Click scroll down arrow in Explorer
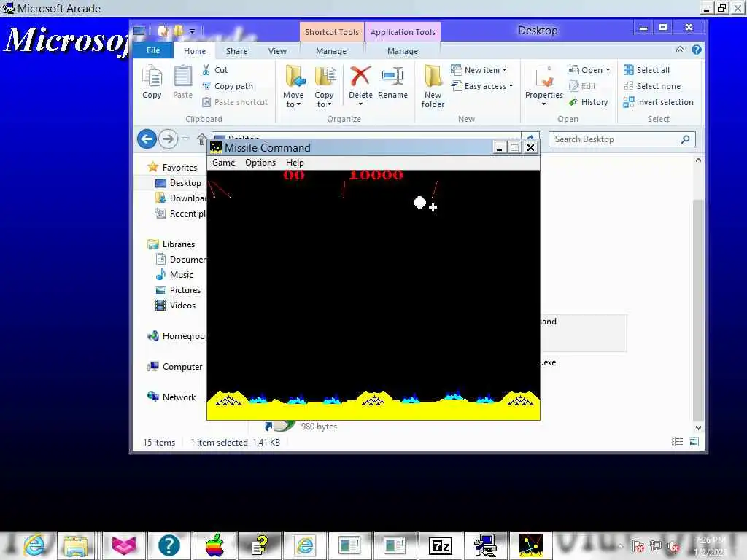The height and width of the screenshot is (560, 747). point(698,427)
